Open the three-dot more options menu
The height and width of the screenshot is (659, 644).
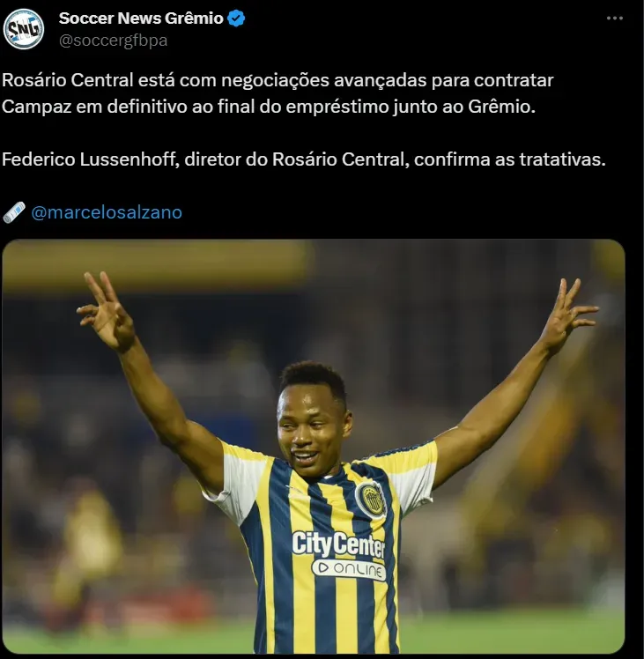point(615,19)
